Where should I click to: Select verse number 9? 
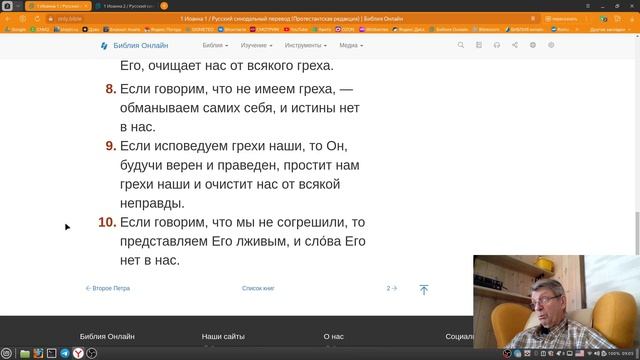coord(111,146)
